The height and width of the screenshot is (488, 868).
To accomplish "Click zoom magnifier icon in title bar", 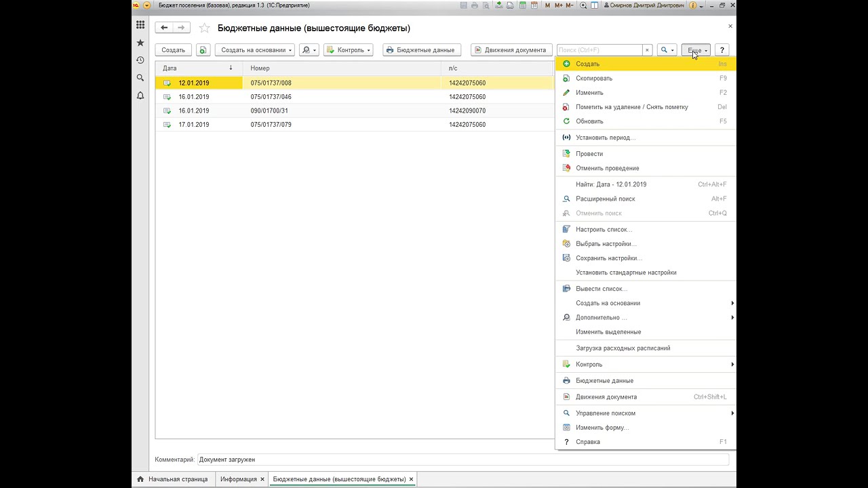I will [583, 5].
